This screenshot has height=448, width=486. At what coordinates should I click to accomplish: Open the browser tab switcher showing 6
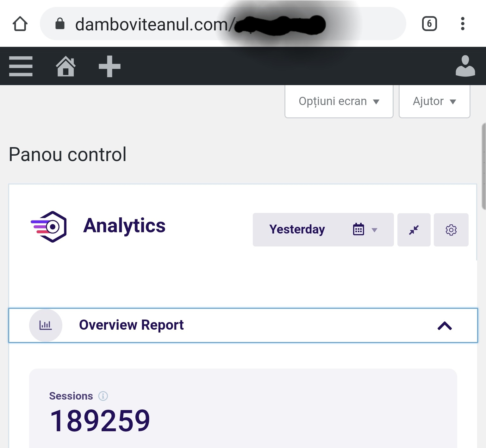coord(429,24)
